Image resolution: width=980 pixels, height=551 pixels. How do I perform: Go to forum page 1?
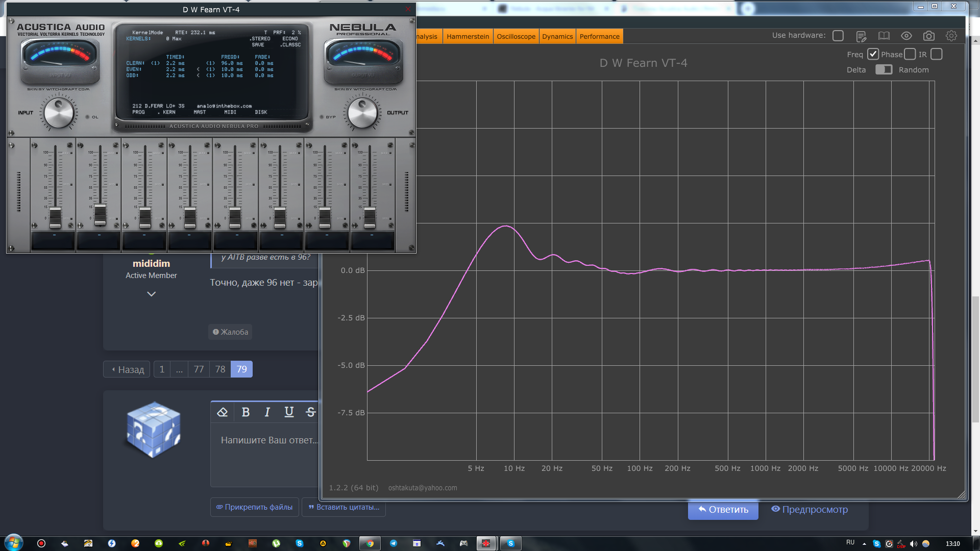(162, 369)
